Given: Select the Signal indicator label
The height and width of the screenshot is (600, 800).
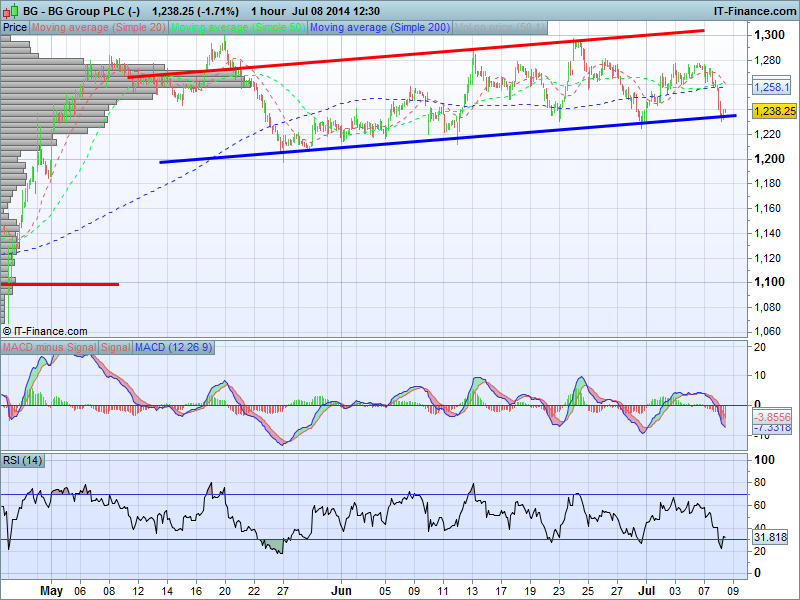Looking at the screenshot, I should (115, 347).
